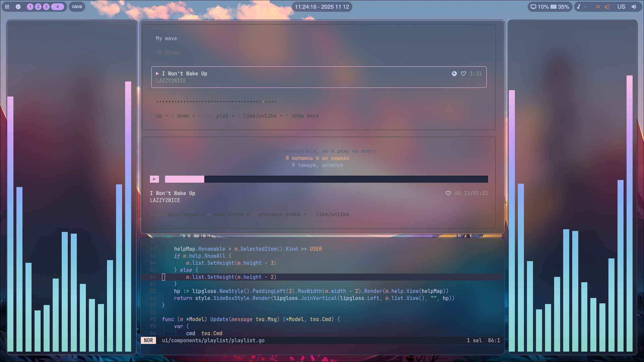Image resolution: width=644 pixels, height=362 pixels.
Task: Switch to workspace 3
Action: coord(46,7)
